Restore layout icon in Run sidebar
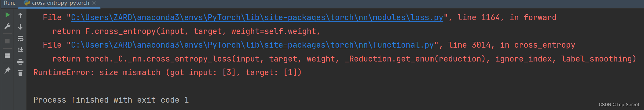Image resolution: width=644 pixels, height=110 pixels. click(x=8, y=55)
